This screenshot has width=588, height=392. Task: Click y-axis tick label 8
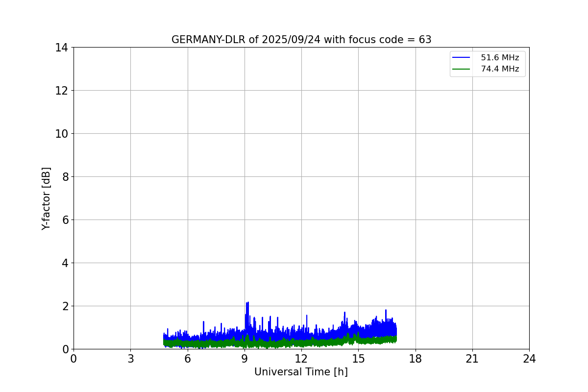coord(65,177)
